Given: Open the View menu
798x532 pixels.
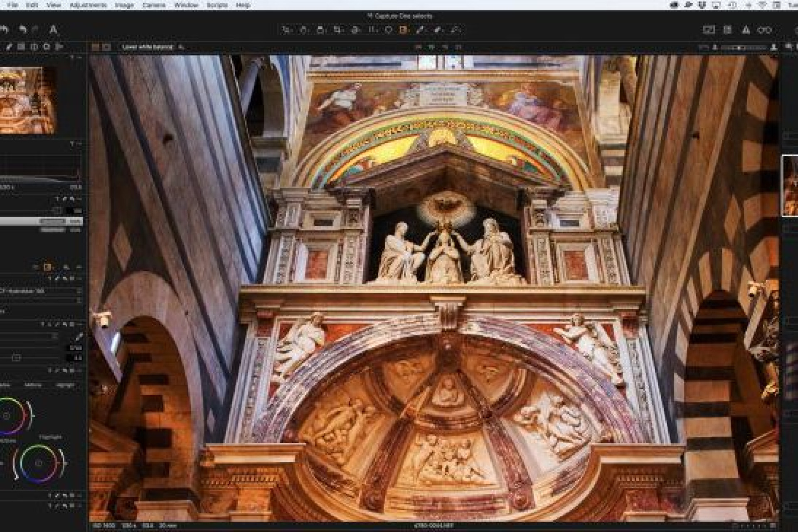Looking at the screenshot, I should click(54, 5).
